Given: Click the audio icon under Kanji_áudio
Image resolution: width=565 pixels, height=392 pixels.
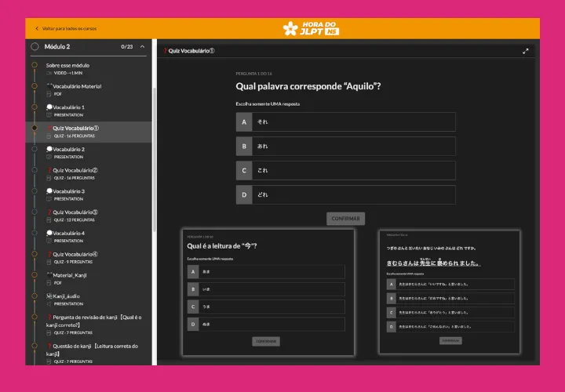Looking at the screenshot, I should tap(49, 304).
